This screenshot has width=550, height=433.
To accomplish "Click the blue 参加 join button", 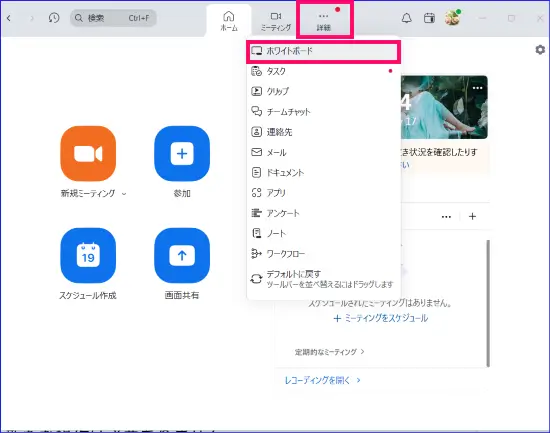I will (x=182, y=154).
